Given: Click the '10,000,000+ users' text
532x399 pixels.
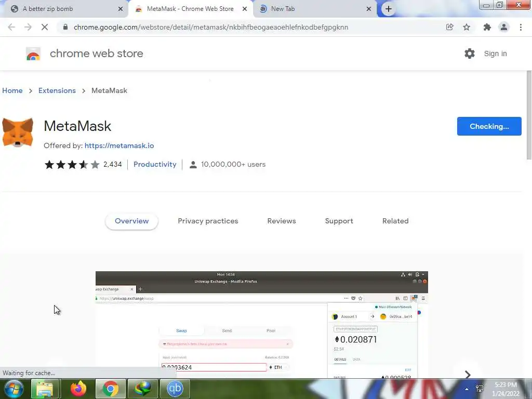Looking at the screenshot, I should 233,164.
